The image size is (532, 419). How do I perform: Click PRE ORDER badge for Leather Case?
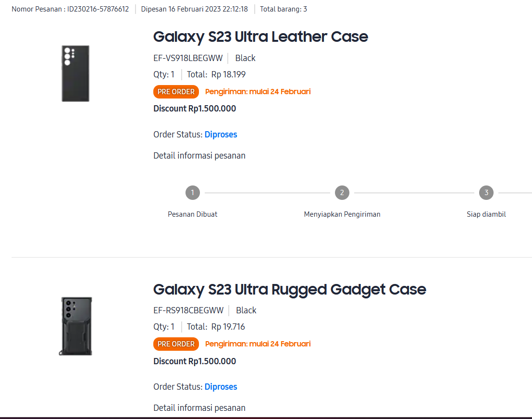tap(176, 92)
